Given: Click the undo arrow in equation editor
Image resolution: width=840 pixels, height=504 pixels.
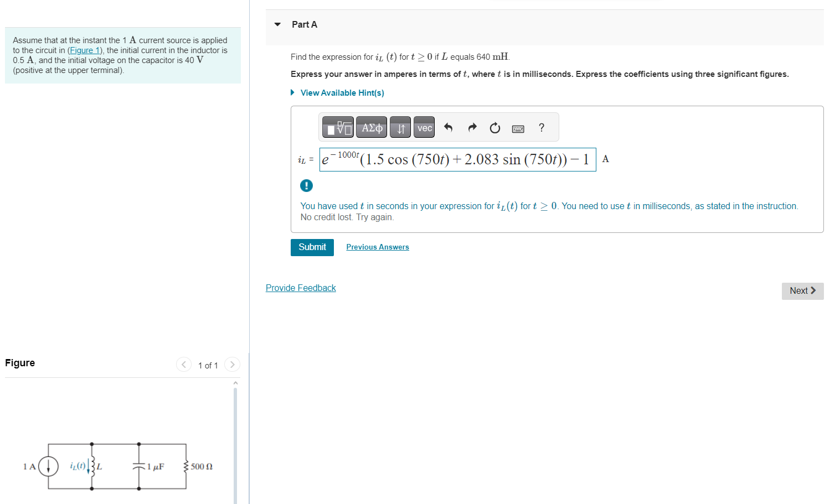Looking at the screenshot, I should coord(448,127).
